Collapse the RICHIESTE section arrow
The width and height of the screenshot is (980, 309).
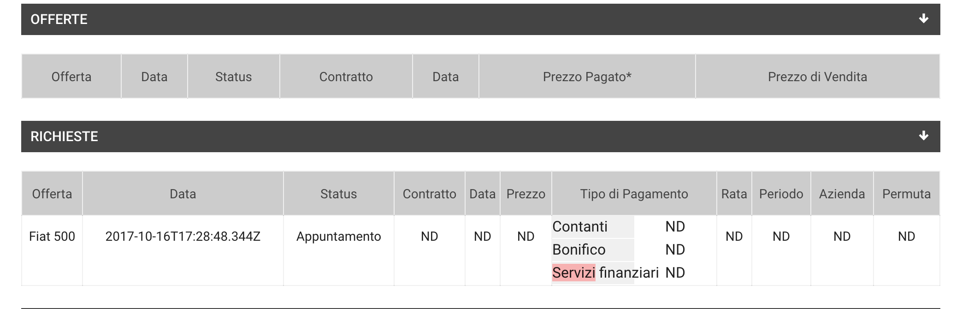pos(923,136)
